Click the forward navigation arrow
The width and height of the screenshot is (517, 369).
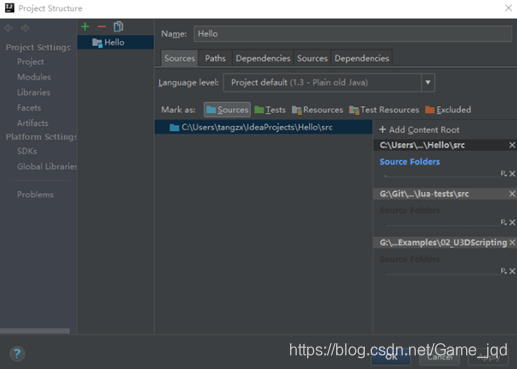click(25, 28)
